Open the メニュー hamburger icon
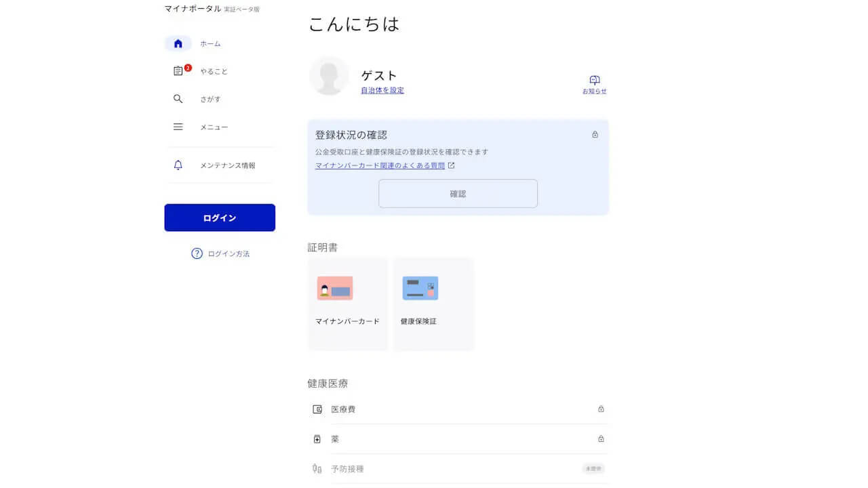The height and width of the screenshot is (488, 868). coord(178,127)
